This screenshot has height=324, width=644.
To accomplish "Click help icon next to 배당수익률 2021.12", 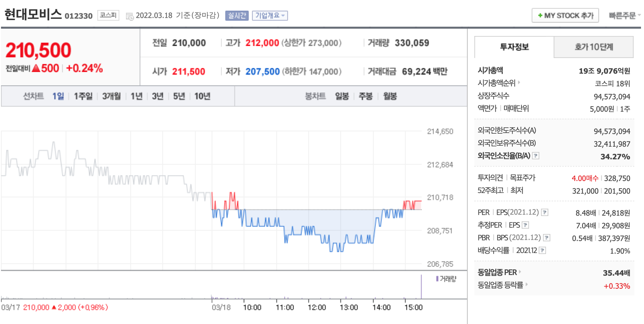I will coord(542,250).
